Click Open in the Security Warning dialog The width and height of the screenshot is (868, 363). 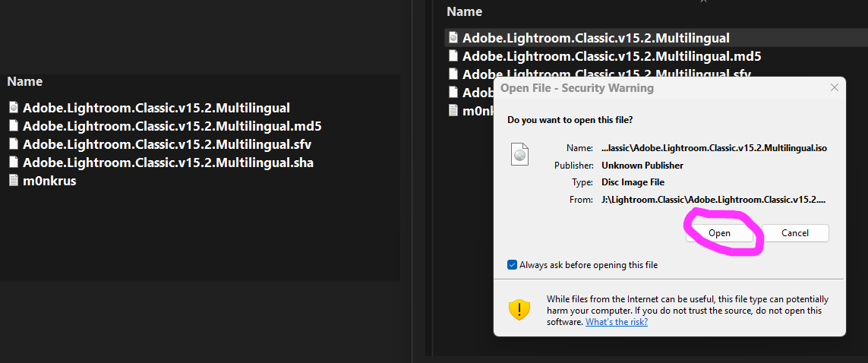coord(720,233)
